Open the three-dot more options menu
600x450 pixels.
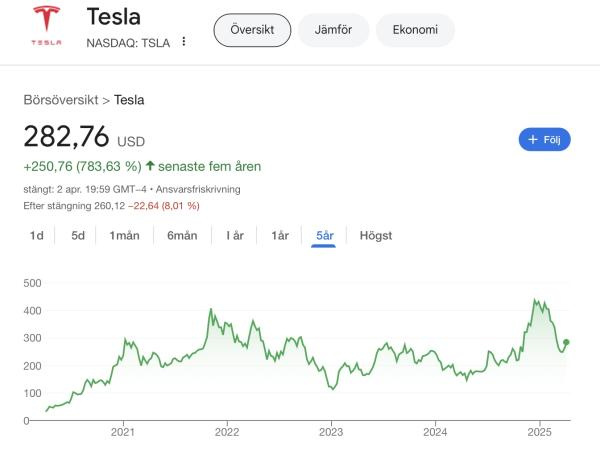point(184,42)
